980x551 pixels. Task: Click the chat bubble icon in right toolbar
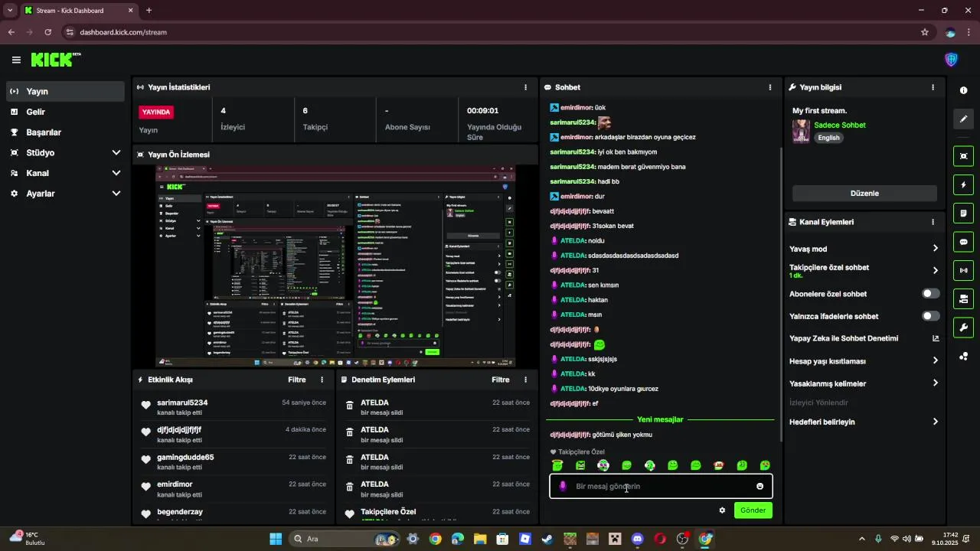[963, 242]
